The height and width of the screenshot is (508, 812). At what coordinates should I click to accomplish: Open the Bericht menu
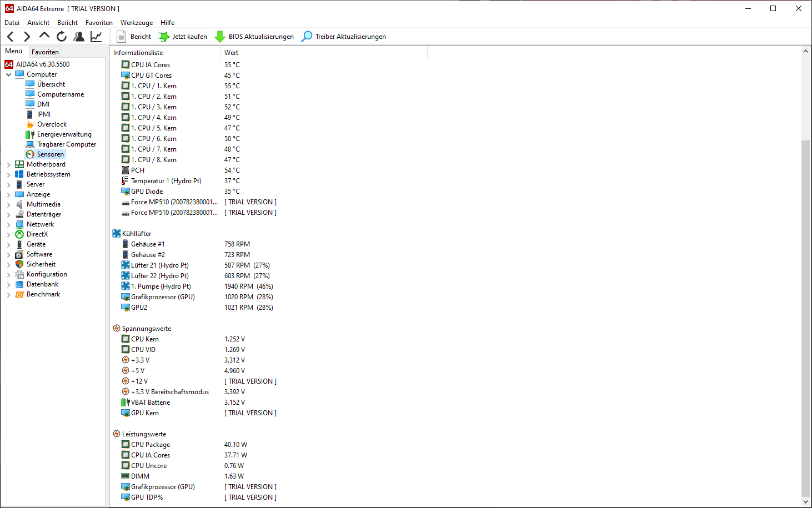[67, 23]
